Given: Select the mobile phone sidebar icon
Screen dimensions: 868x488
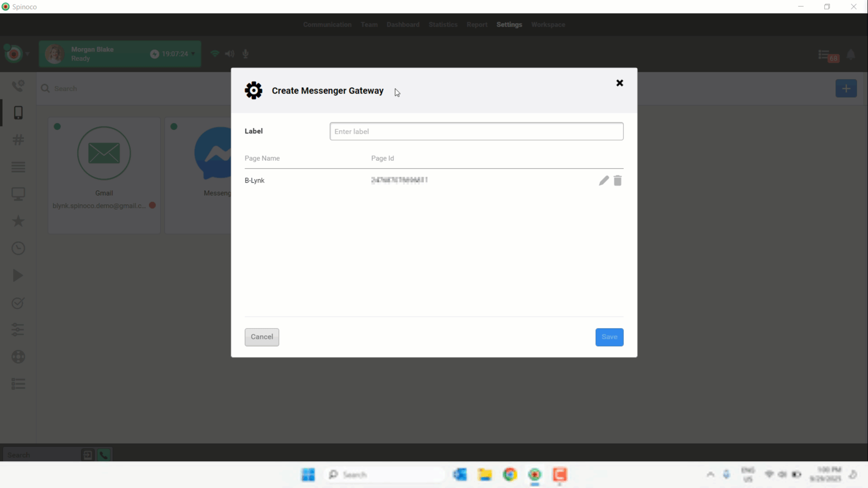Looking at the screenshot, I should (x=18, y=113).
